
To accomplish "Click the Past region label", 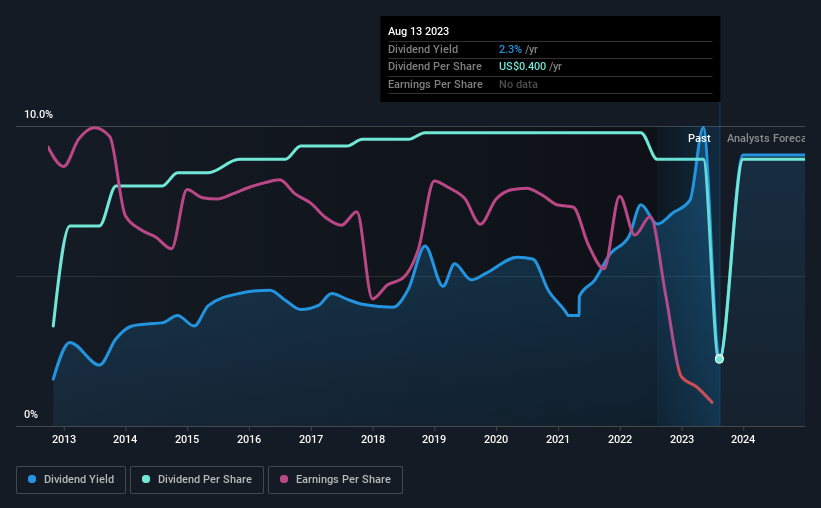I will coord(699,138).
